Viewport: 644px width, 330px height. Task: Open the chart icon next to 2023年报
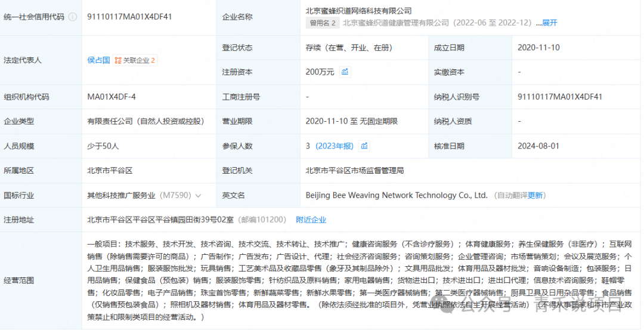pos(364,146)
